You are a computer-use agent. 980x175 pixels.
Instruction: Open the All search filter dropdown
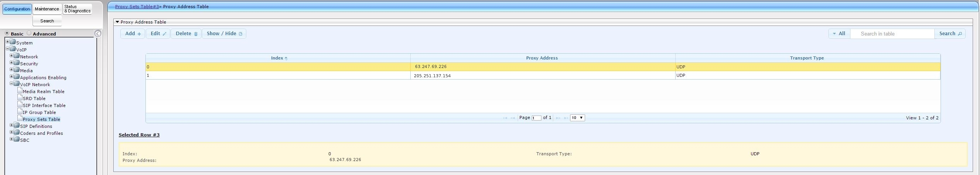(839, 34)
